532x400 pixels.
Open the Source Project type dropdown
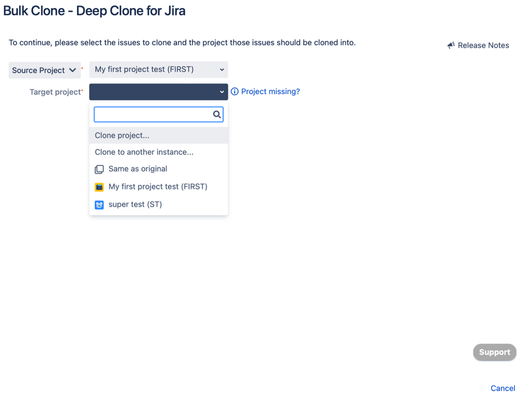tap(44, 70)
